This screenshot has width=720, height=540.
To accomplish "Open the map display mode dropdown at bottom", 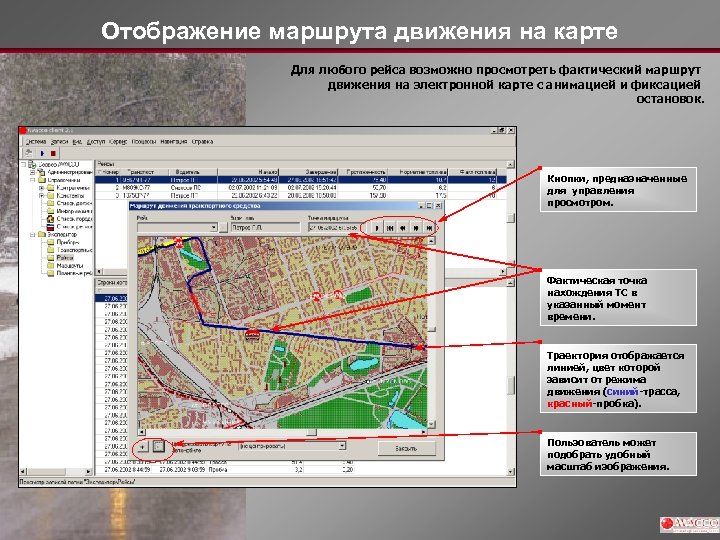I will coord(342,446).
